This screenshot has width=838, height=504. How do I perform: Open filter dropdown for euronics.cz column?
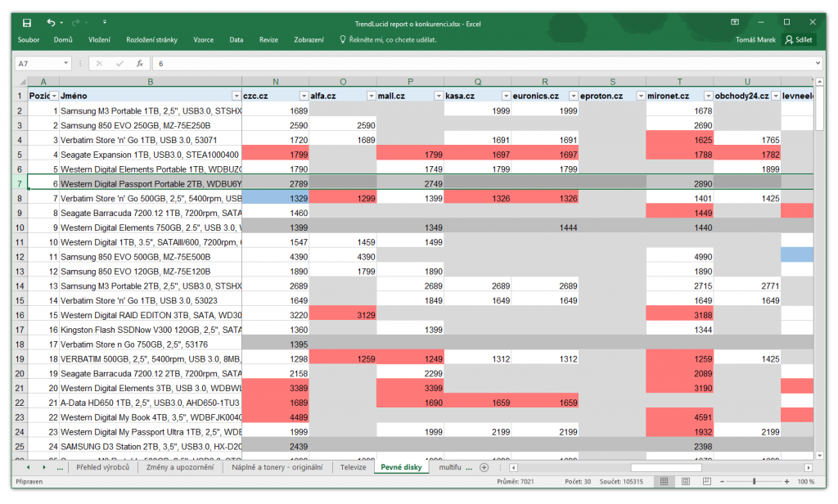pyautogui.click(x=573, y=96)
